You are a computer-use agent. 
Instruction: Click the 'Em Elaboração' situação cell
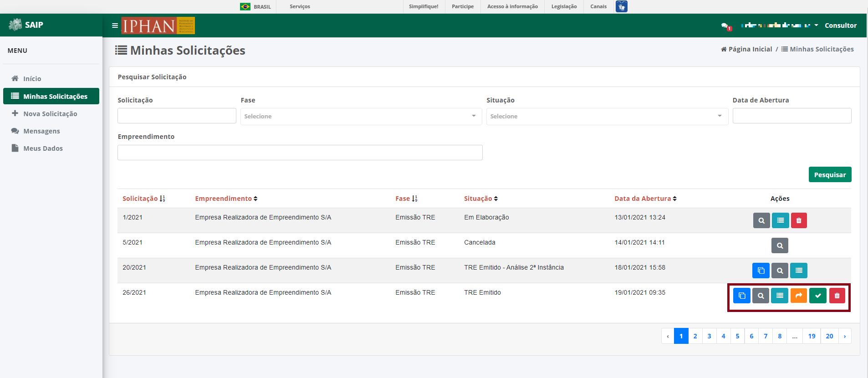point(486,217)
